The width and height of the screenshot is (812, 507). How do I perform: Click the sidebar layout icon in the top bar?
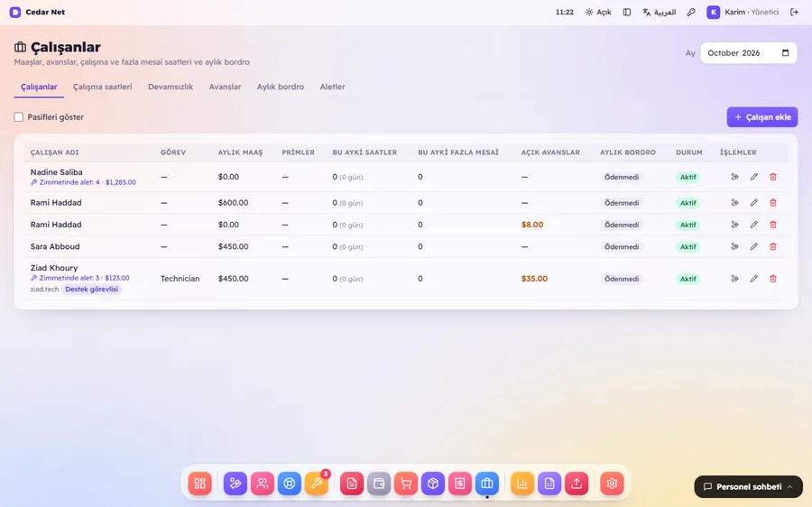(x=627, y=12)
